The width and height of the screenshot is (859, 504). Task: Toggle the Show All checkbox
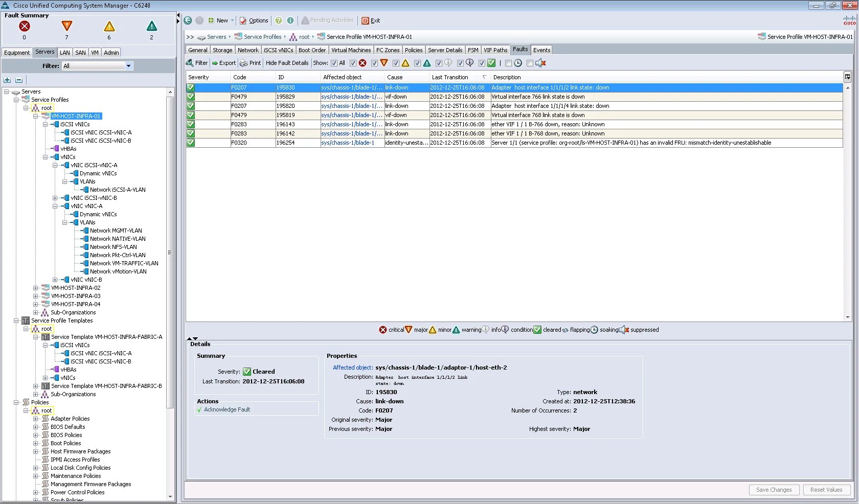tap(334, 63)
